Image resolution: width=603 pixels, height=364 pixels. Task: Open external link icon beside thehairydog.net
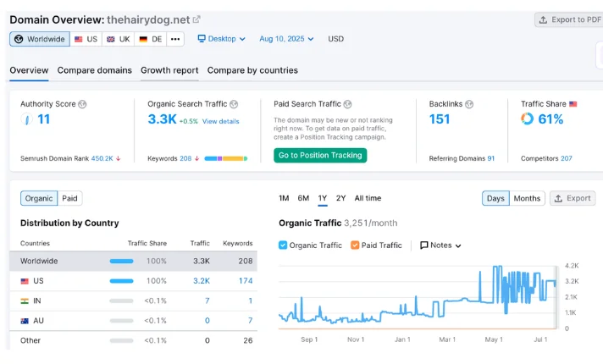click(x=197, y=19)
